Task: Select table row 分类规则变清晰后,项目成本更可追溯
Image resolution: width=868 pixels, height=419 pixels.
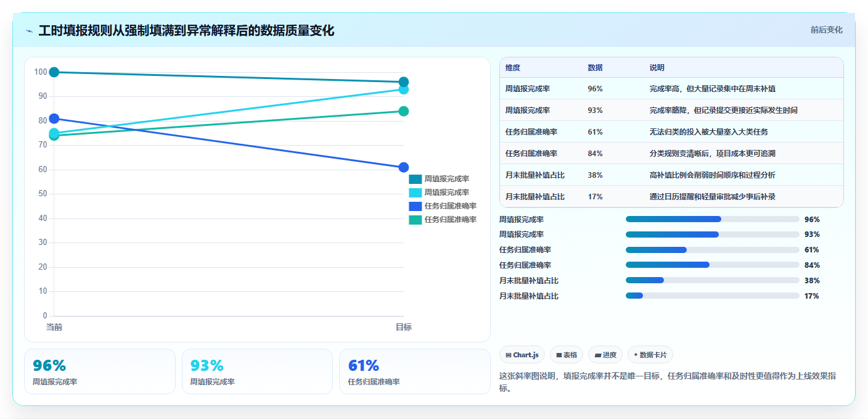Action: pos(671,154)
